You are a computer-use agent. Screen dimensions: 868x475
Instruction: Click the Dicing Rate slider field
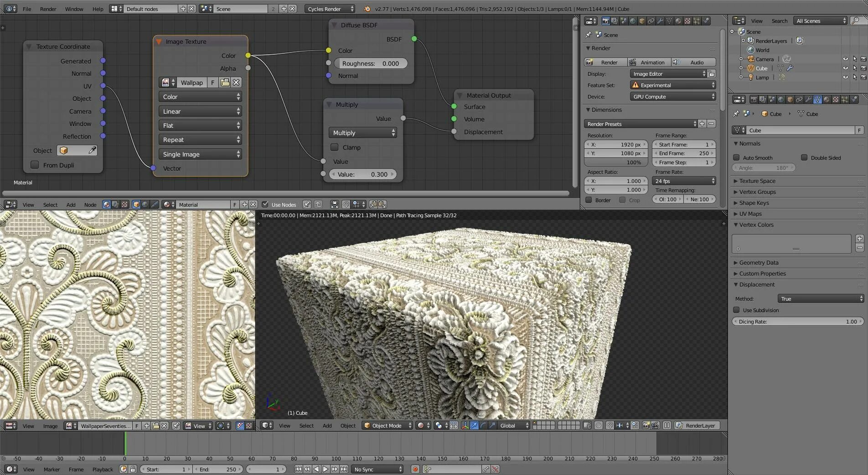[x=797, y=322]
